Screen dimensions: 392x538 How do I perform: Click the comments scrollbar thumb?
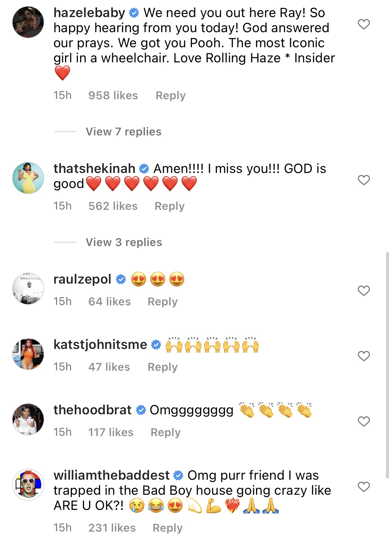click(x=388, y=365)
